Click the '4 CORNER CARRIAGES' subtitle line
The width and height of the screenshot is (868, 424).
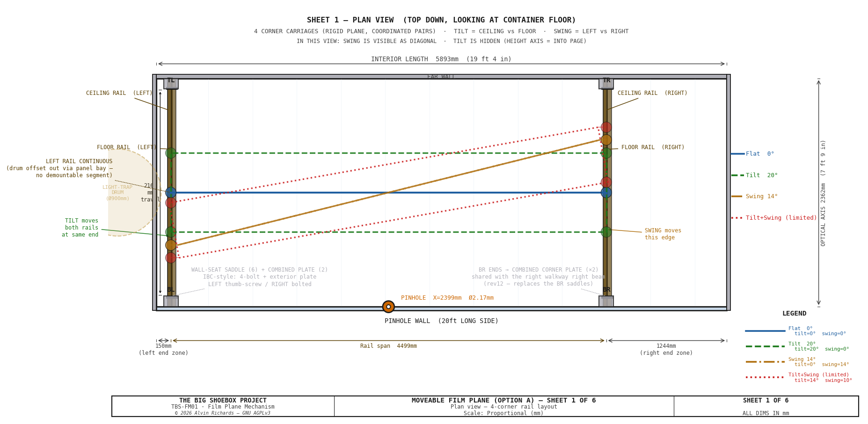[441, 32]
